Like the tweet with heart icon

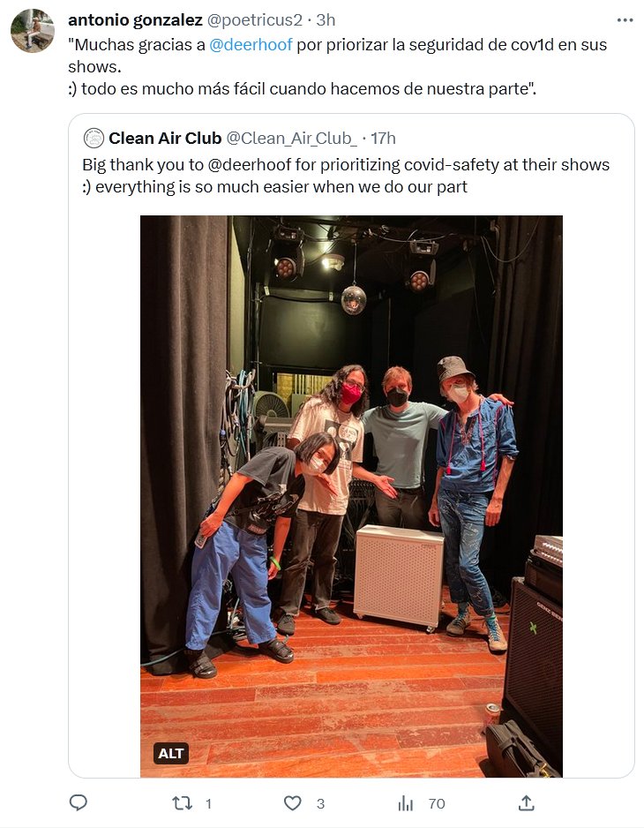click(292, 803)
